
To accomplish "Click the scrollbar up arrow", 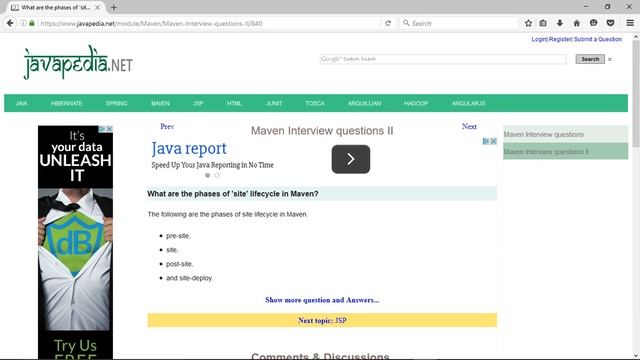I will click(x=636, y=37).
